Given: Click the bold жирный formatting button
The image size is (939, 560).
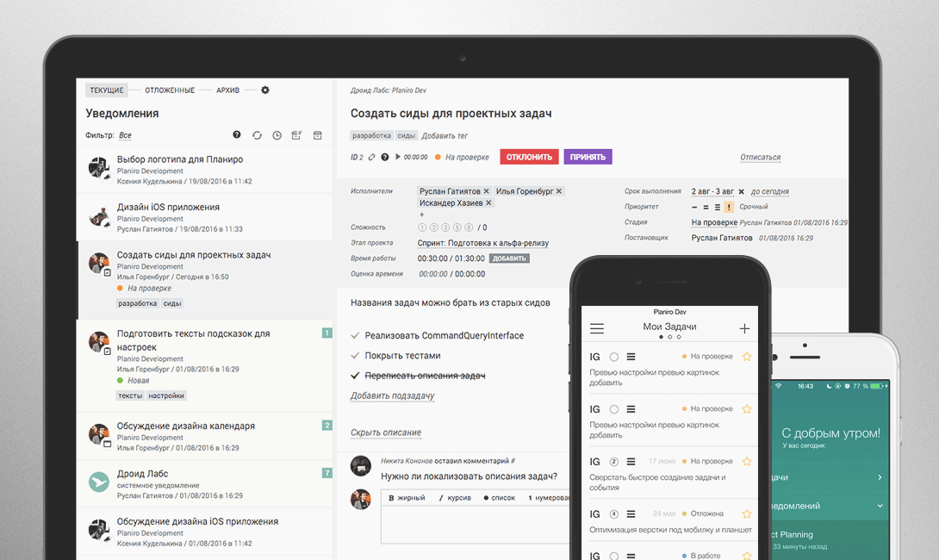Looking at the screenshot, I should (x=407, y=498).
